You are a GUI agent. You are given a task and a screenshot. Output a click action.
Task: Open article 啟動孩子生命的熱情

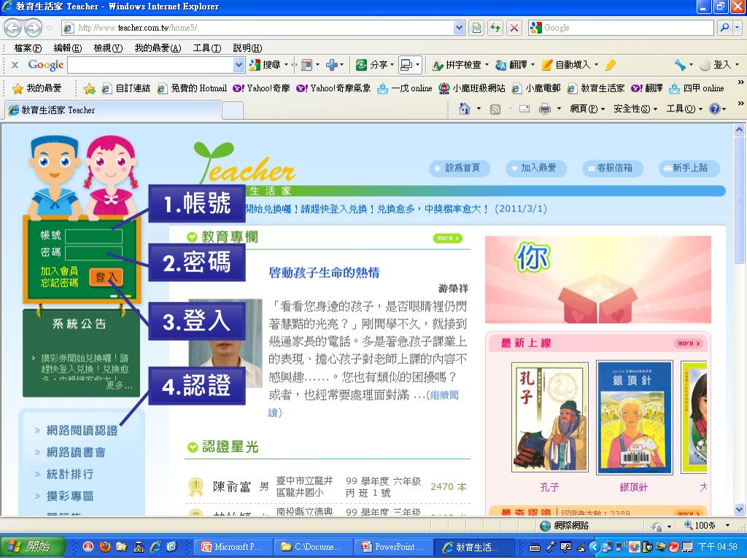325,273
